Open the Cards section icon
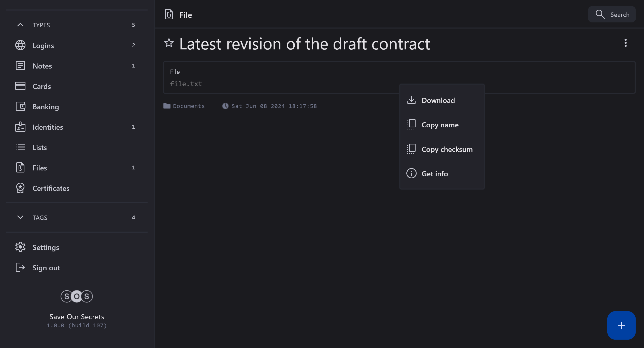 [x=20, y=86]
